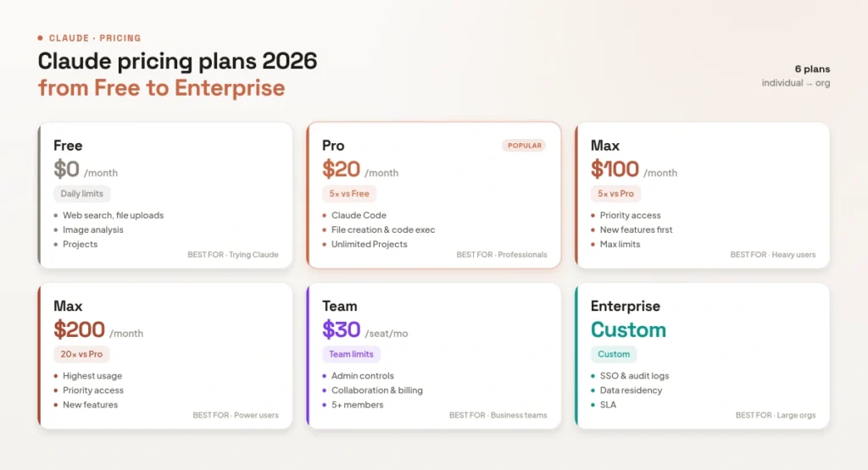
Task: Click the orange dot beside CLAUDE · PRICING
Action: 41,38
